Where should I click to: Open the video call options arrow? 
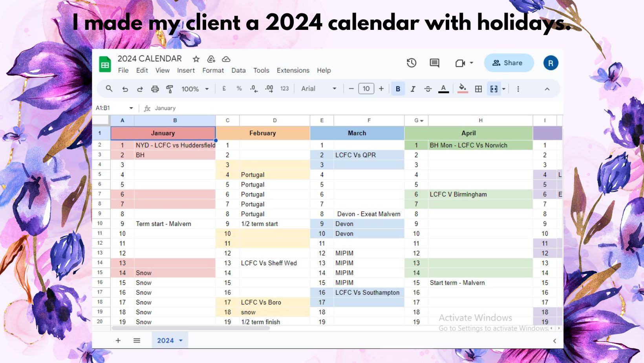pos(472,63)
